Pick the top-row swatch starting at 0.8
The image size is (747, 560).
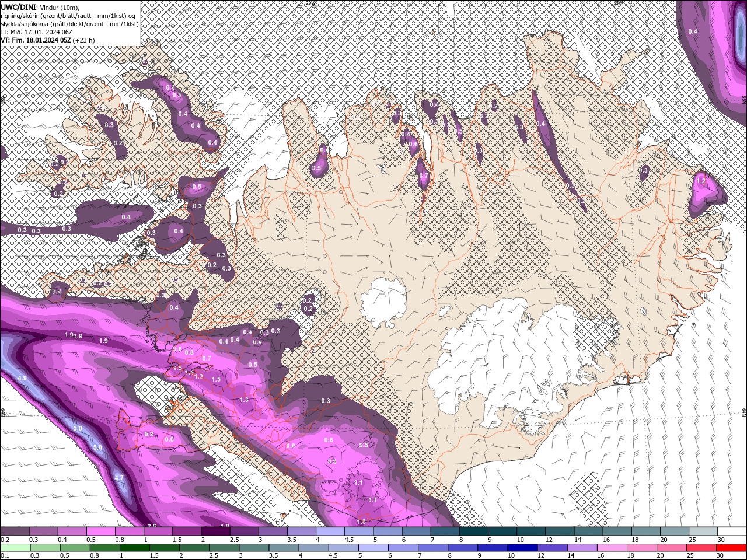pos(129,531)
